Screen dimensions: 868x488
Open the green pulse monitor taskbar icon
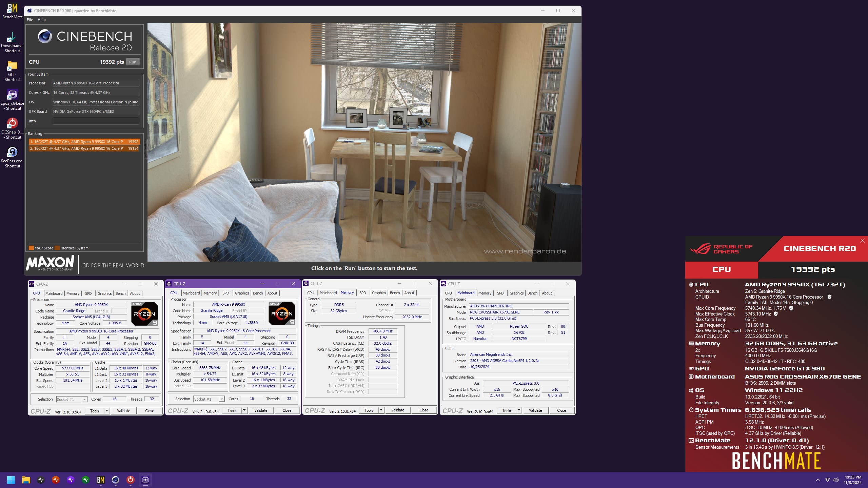86,480
